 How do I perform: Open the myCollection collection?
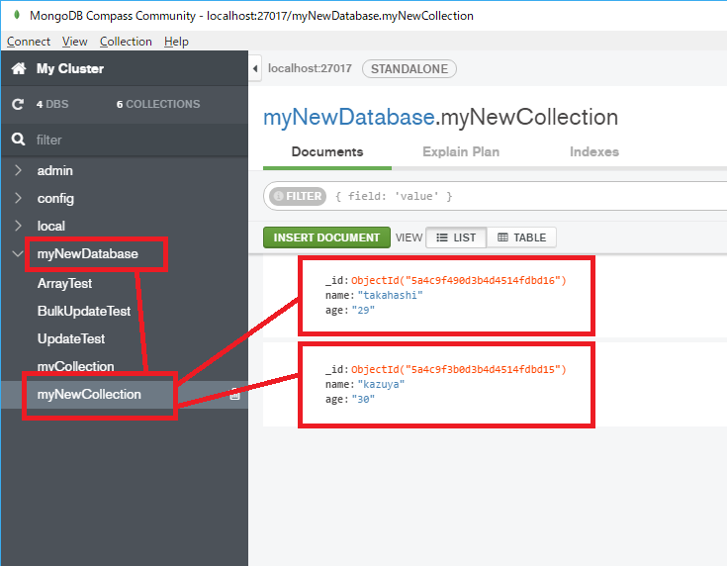click(76, 366)
